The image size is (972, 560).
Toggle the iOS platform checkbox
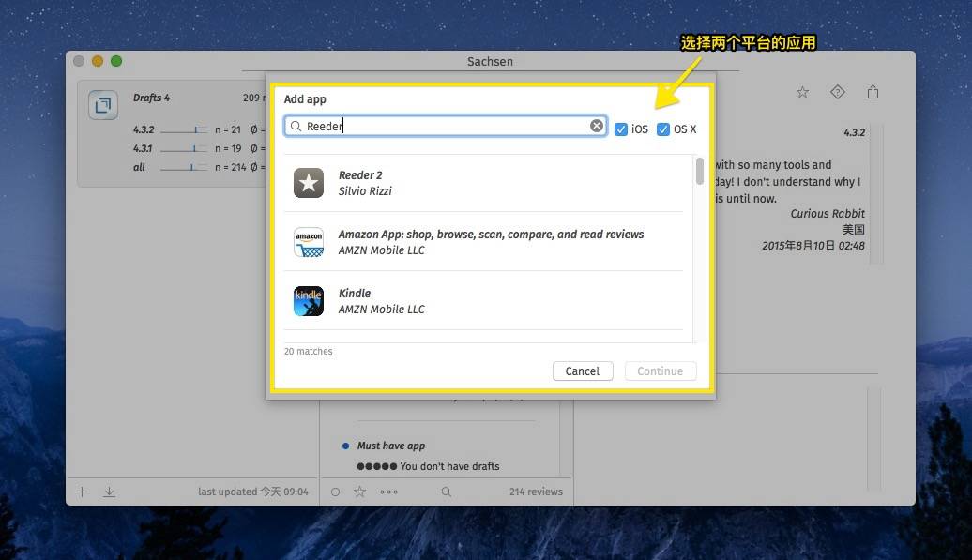click(x=620, y=129)
